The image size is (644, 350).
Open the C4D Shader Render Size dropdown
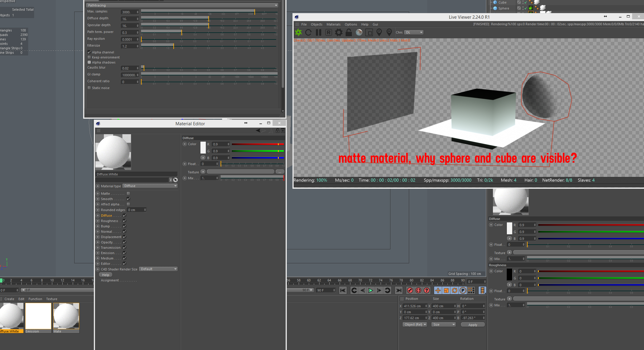[159, 269]
